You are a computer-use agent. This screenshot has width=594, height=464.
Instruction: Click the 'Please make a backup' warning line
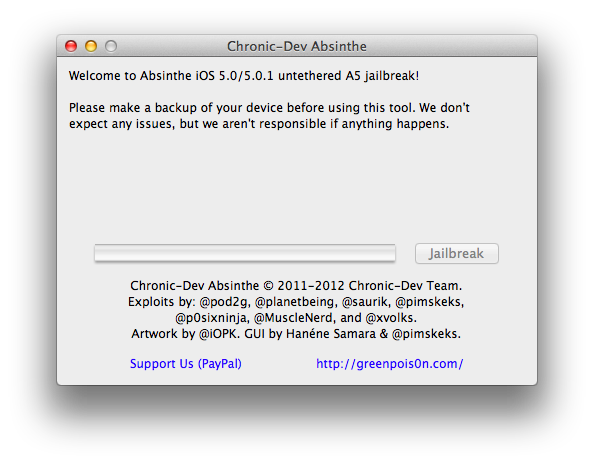(269, 108)
